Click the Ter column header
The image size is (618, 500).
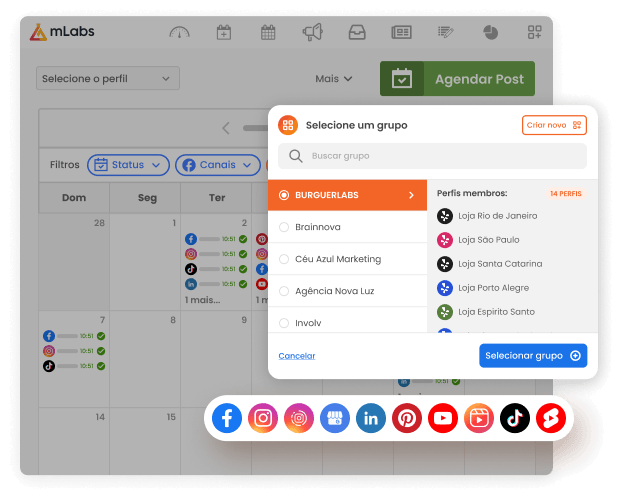coord(217,197)
